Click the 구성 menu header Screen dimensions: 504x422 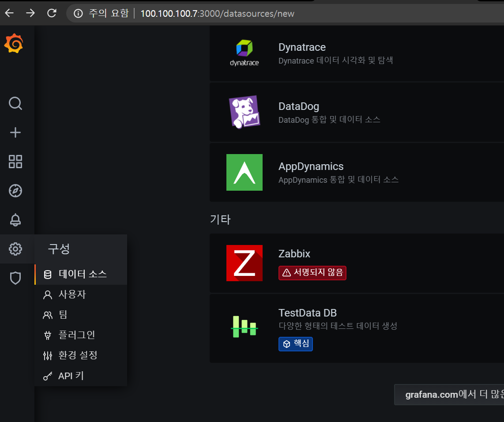coord(59,249)
